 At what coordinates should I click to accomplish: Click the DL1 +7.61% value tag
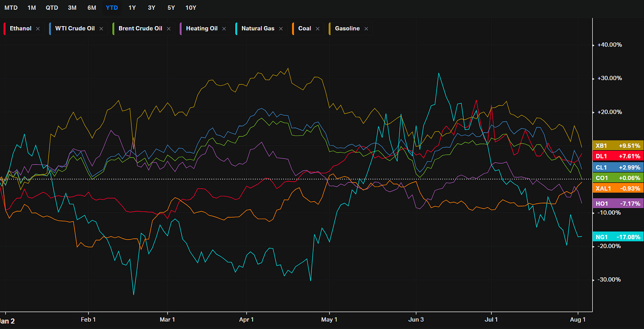coord(618,156)
